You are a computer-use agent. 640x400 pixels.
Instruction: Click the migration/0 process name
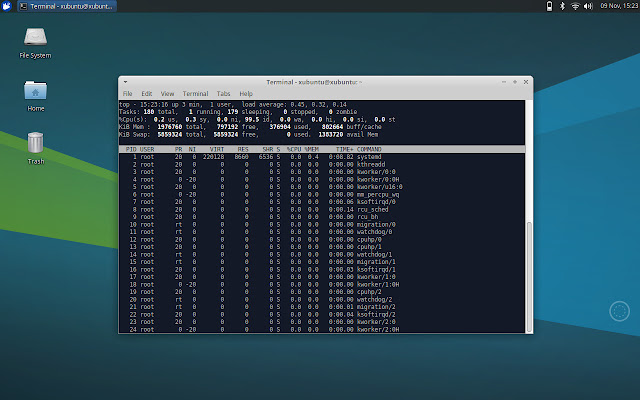376,224
